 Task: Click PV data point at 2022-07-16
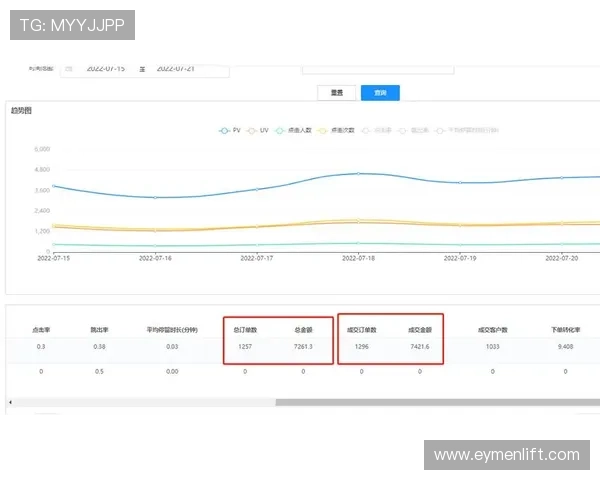[x=155, y=198]
